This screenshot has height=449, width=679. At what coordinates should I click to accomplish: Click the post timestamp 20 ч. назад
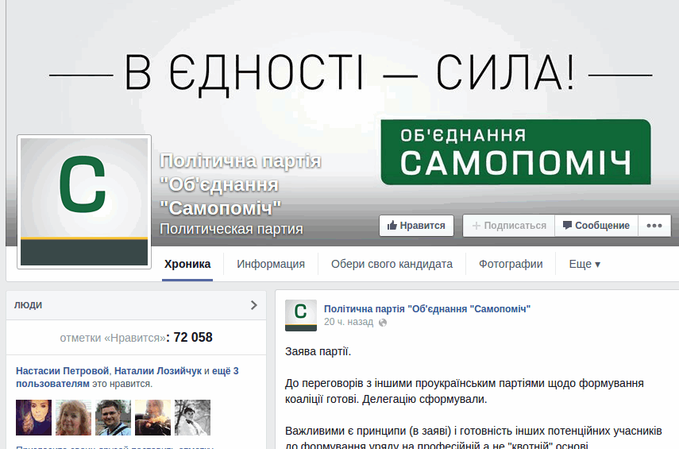(349, 322)
